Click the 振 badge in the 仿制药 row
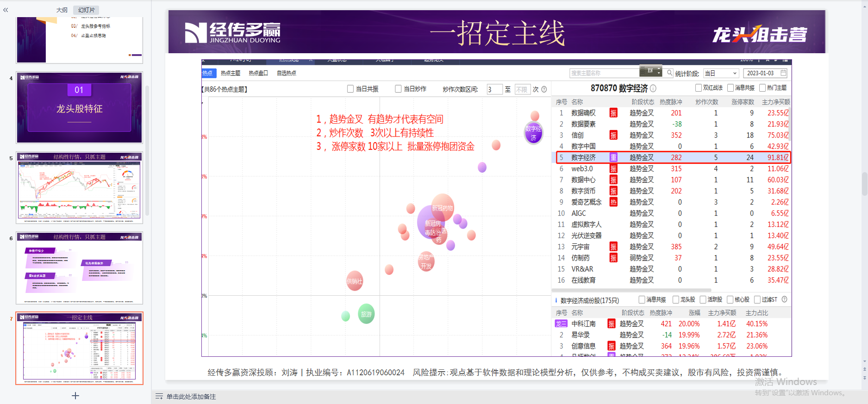868x404 pixels. pos(613,258)
